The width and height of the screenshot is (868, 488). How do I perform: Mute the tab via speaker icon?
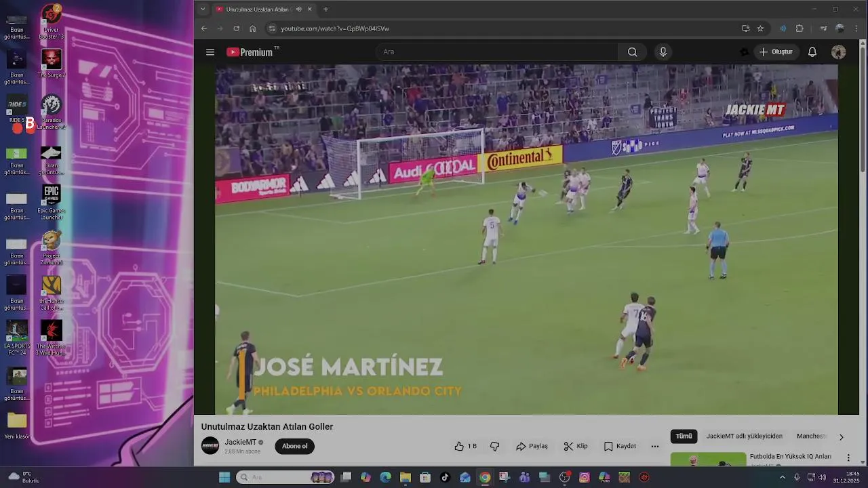[x=299, y=9]
